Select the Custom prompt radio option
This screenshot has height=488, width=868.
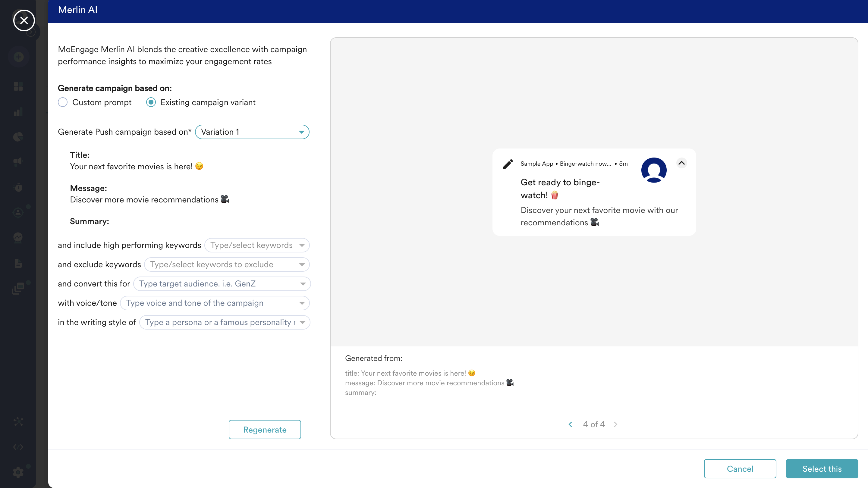click(63, 102)
